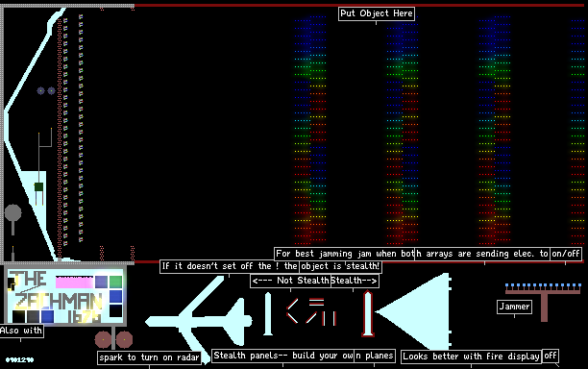Select the red-outlined stealth rod
This screenshot has height=369, width=588.
(368, 314)
